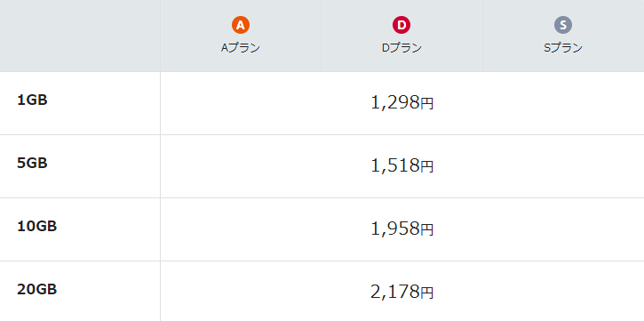
Task: Click the Dプラン column header cell
Action: [402, 36]
